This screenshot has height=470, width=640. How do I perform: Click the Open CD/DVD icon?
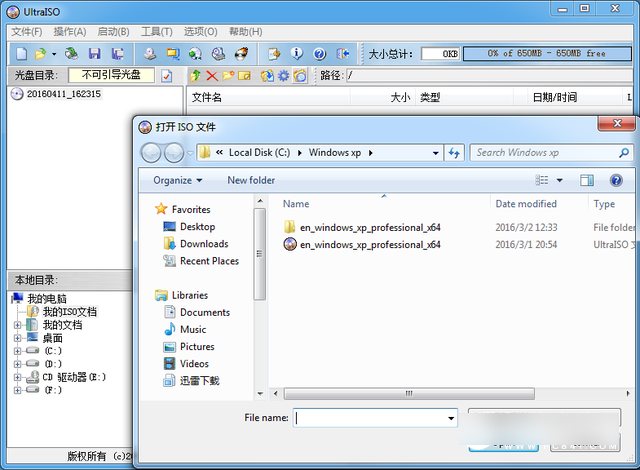[x=71, y=53]
